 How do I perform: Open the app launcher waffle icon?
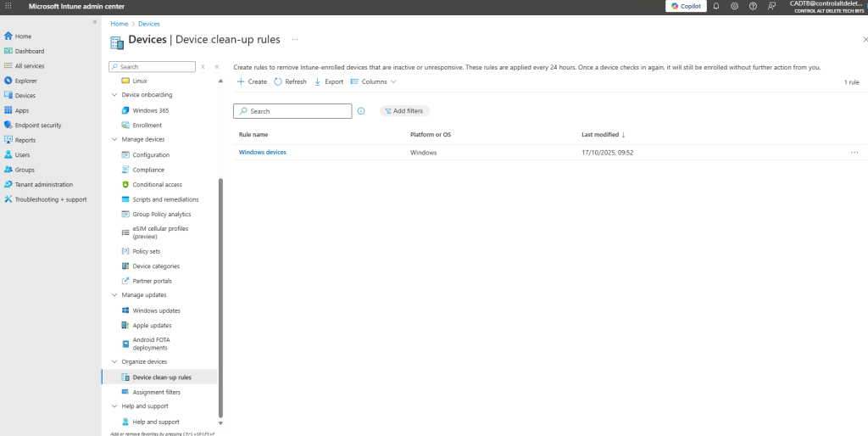point(8,6)
